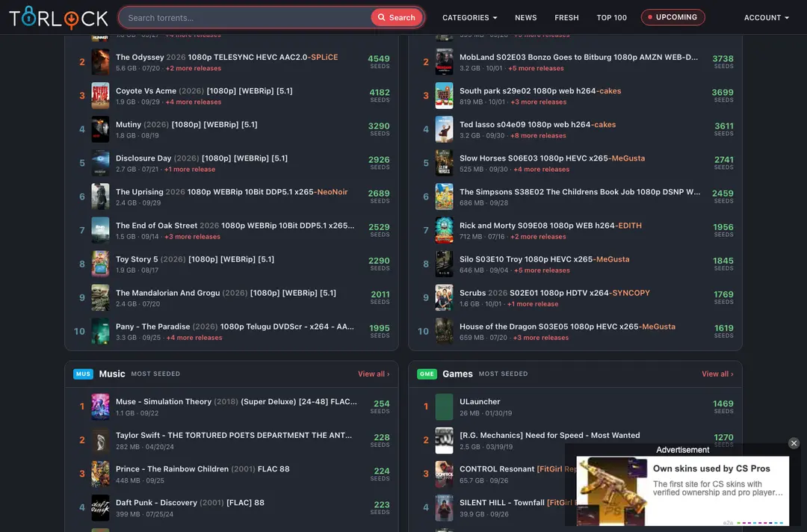Open Coyote Vs Acme poster thumbnail
Image resolution: width=807 pixels, height=532 pixels.
(100, 96)
